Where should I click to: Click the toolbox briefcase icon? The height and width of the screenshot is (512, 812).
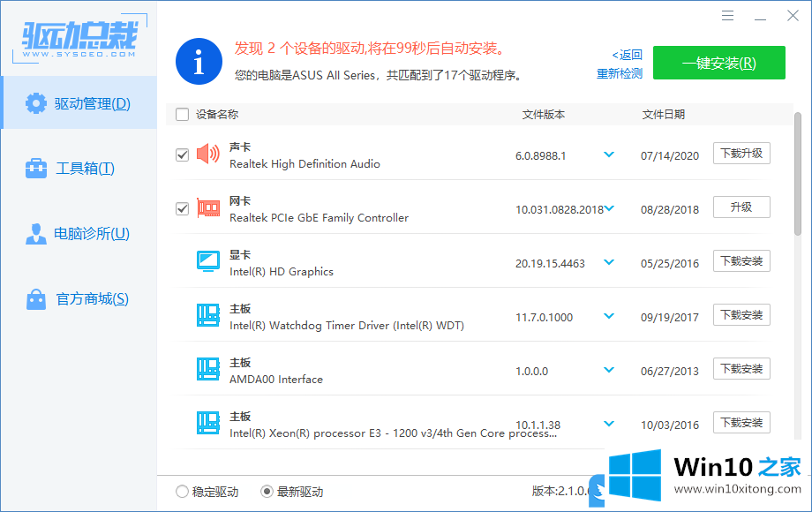35,169
